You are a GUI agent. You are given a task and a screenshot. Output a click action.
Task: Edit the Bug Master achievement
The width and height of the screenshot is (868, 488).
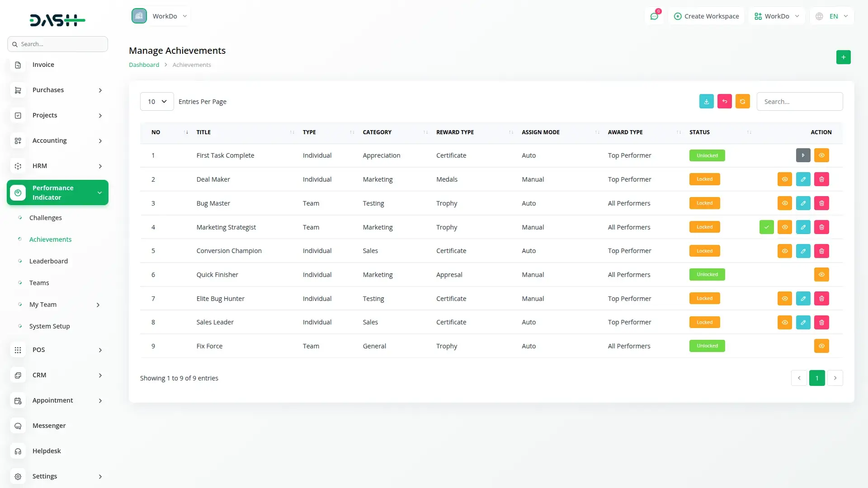click(x=803, y=203)
